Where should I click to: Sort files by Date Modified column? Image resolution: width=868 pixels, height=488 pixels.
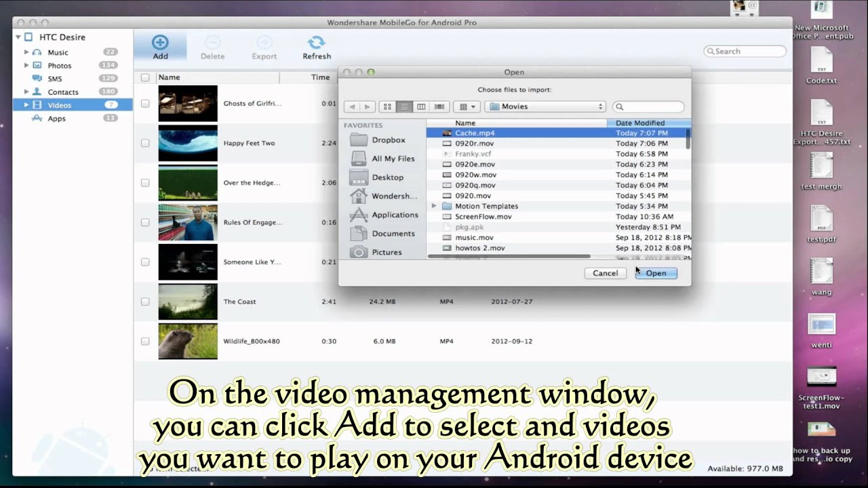point(648,123)
